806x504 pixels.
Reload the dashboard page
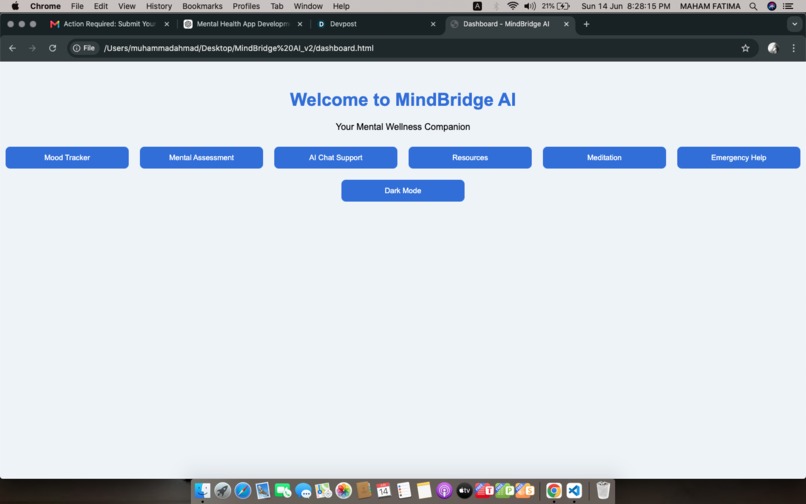52,48
